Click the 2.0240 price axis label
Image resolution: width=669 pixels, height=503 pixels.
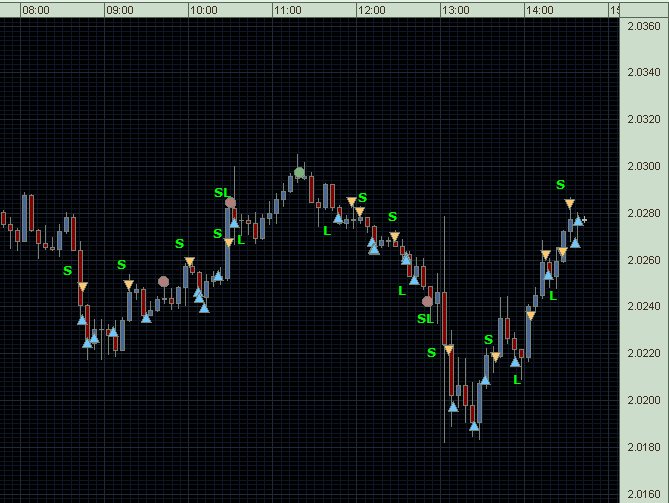[644, 306]
